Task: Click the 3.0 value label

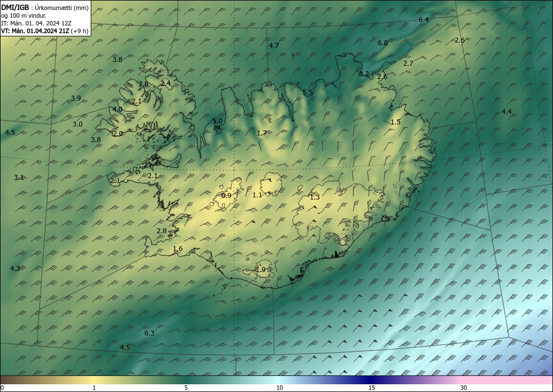Action: click(77, 124)
